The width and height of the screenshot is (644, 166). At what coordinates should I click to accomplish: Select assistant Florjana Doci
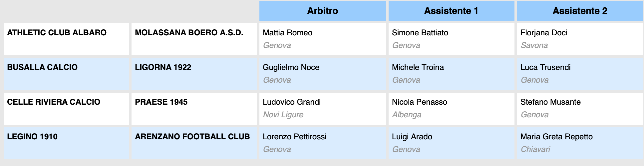point(544,33)
